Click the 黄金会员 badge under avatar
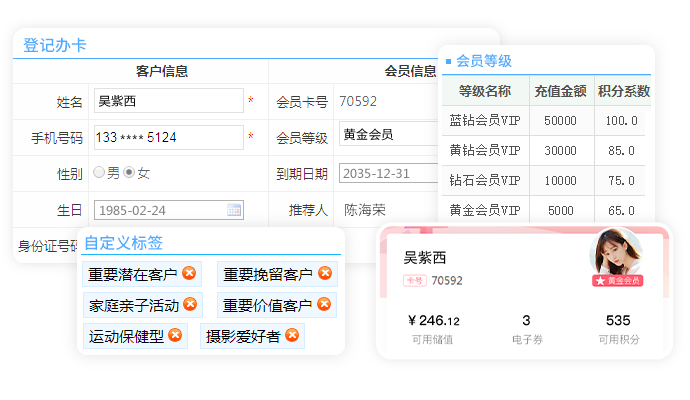 tap(617, 281)
